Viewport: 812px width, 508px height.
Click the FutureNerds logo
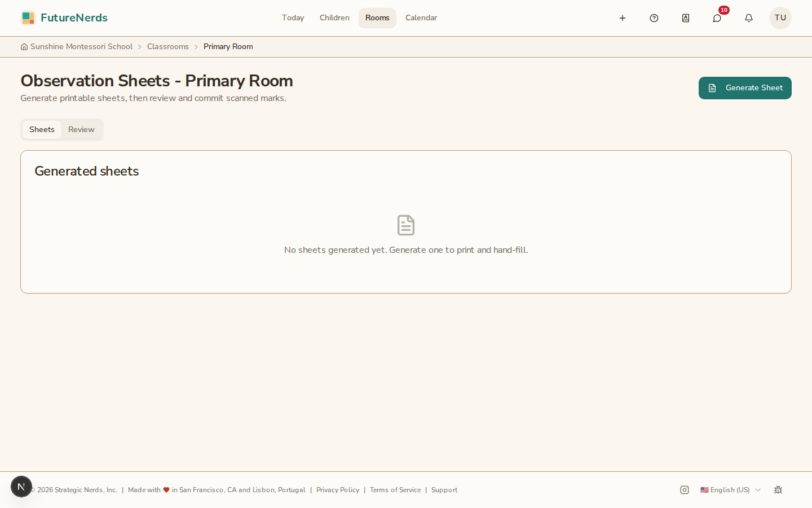point(64,18)
